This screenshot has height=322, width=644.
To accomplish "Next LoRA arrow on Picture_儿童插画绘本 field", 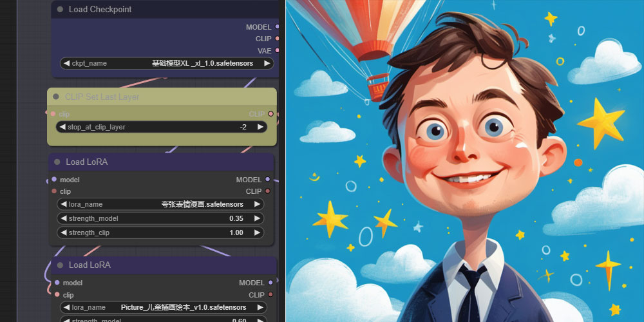I will 260,307.
